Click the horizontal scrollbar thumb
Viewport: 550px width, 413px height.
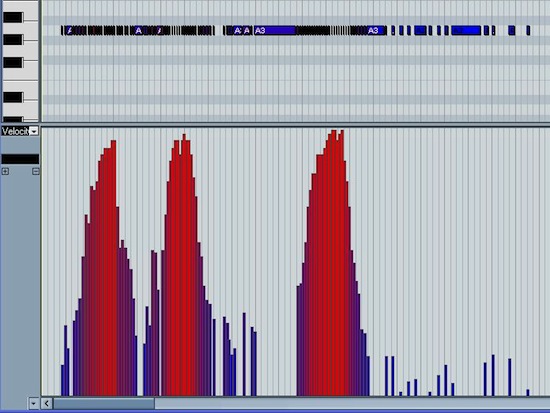point(104,404)
